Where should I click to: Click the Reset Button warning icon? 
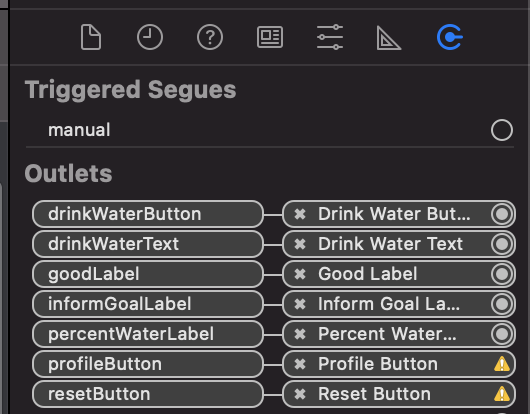point(502,394)
